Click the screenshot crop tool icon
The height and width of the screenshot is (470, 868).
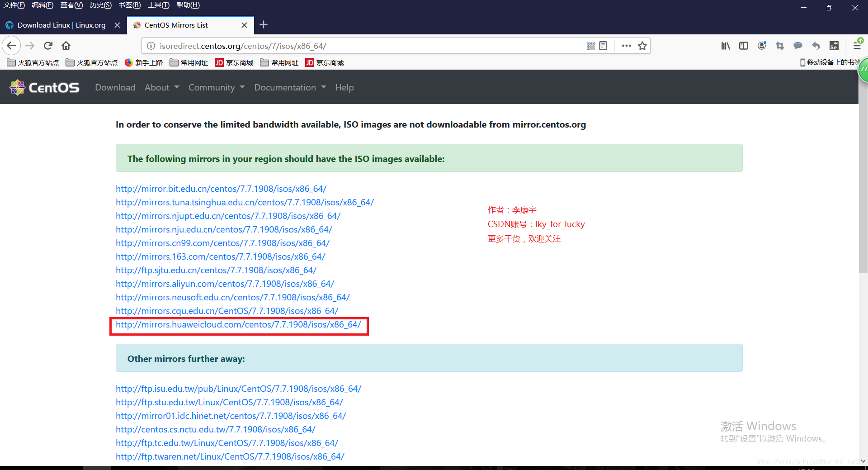[780, 46]
